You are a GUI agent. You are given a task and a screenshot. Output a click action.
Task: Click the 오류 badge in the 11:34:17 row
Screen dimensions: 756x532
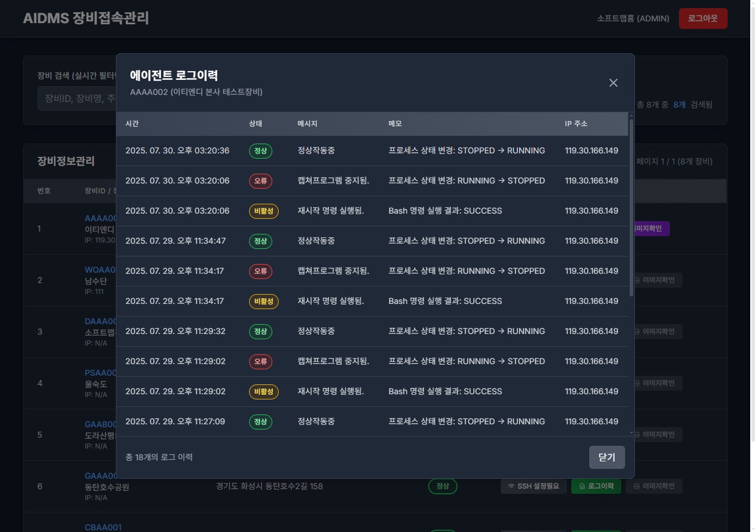pos(261,271)
